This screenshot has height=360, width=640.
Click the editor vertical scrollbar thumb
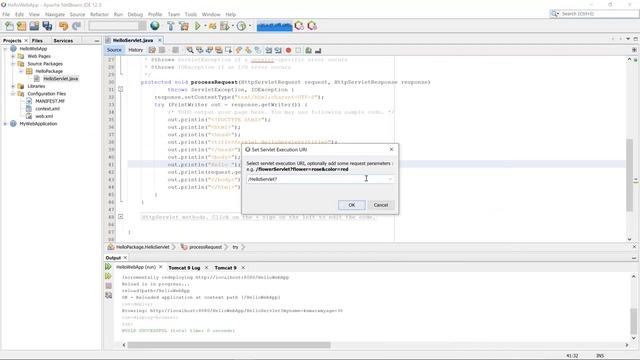[629, 175]
